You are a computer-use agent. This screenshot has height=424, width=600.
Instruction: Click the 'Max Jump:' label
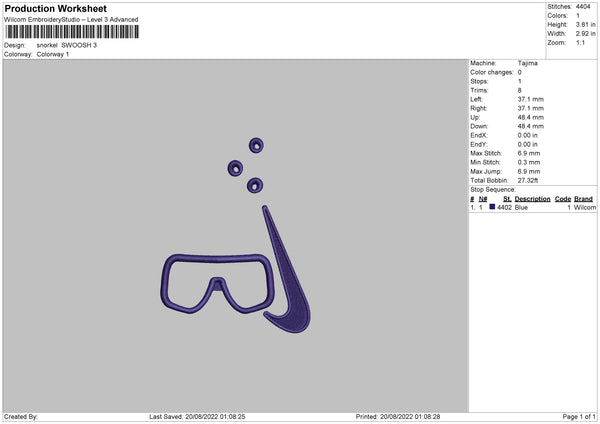tap(486, 171)
